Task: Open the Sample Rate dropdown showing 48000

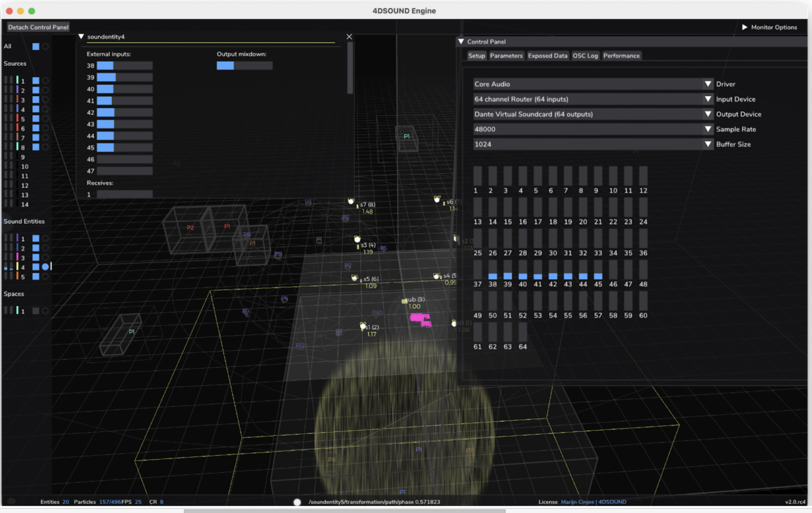Action: [x=593, y=129]
